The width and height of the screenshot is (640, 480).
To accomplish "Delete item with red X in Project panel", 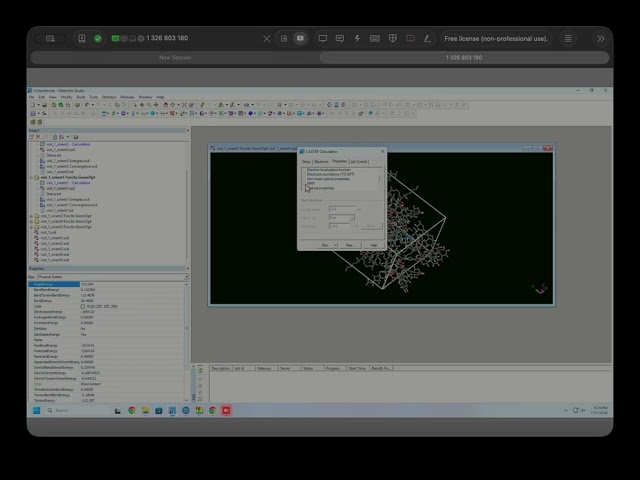I will click(38, 137).
